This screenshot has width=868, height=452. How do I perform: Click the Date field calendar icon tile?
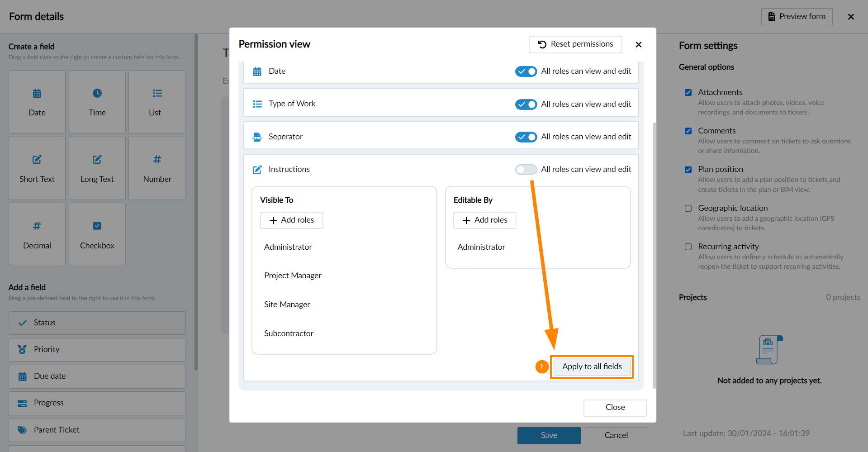(37, 94)
